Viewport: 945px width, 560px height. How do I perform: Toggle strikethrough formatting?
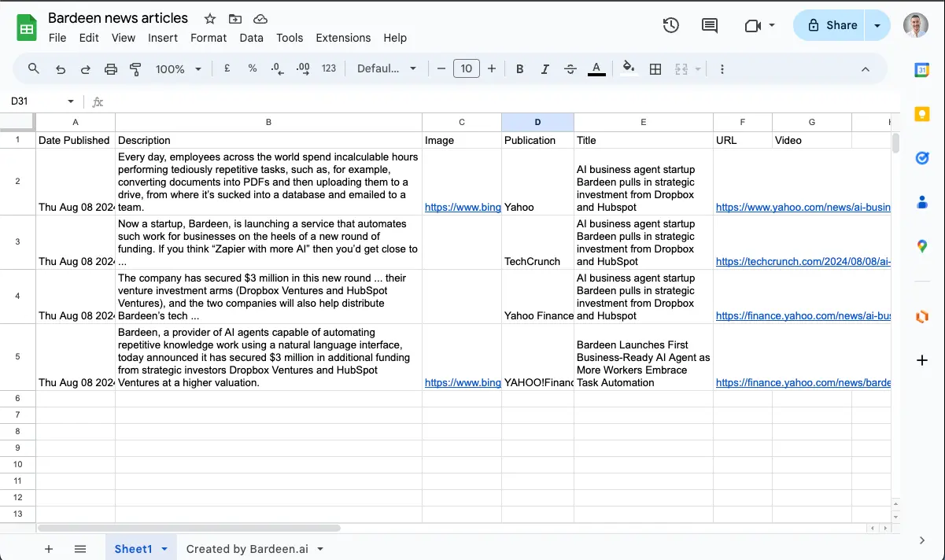[x=570, y=69]
